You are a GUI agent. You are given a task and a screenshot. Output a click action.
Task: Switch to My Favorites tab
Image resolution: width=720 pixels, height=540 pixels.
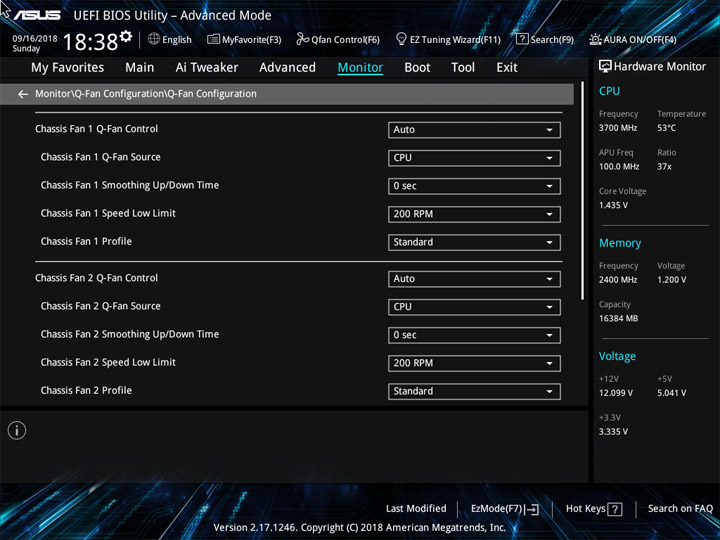point(68,68)
